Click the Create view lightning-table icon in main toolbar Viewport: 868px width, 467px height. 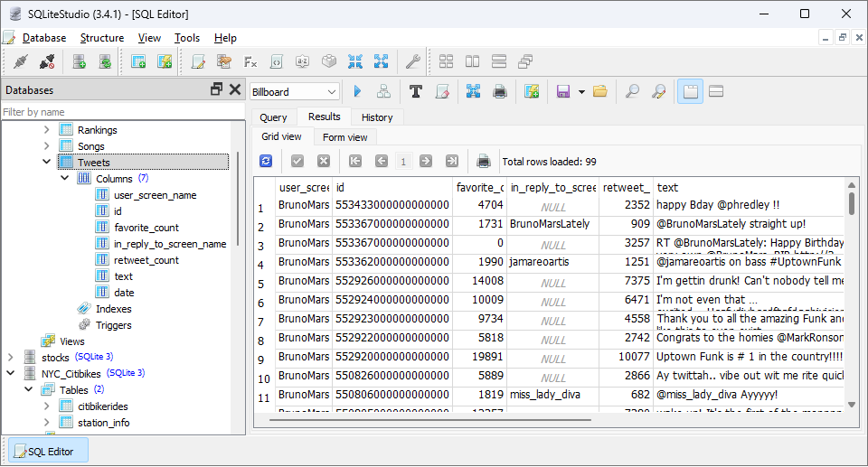(x=165, y=61)
